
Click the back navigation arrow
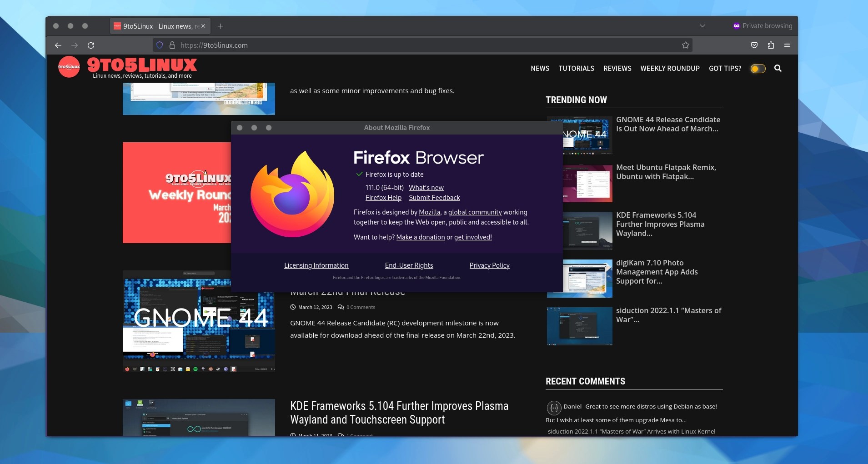tap(58, 45)
